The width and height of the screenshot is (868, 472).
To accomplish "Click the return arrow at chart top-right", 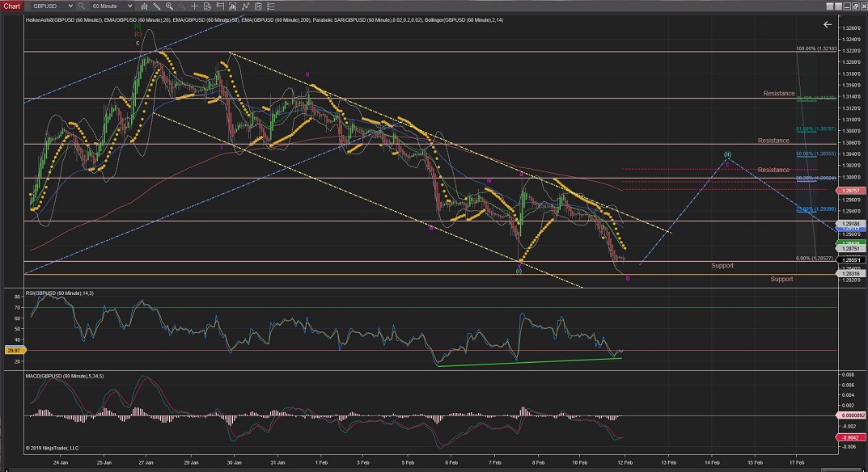I will point(827,25).
